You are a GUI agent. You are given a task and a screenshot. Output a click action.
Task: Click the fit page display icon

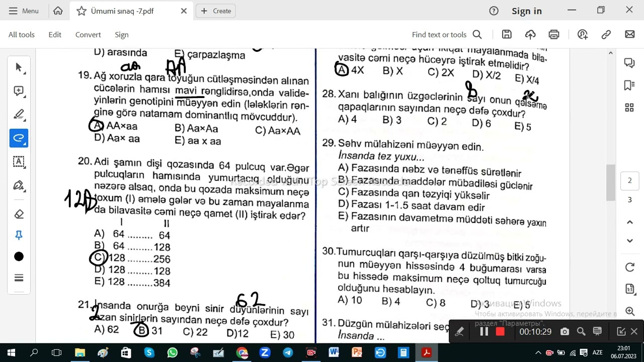(629, 289)
